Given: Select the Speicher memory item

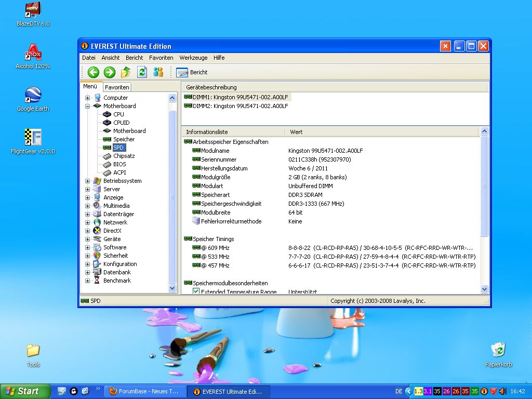Looking at the screenshot, I should [x=124, y=139].
